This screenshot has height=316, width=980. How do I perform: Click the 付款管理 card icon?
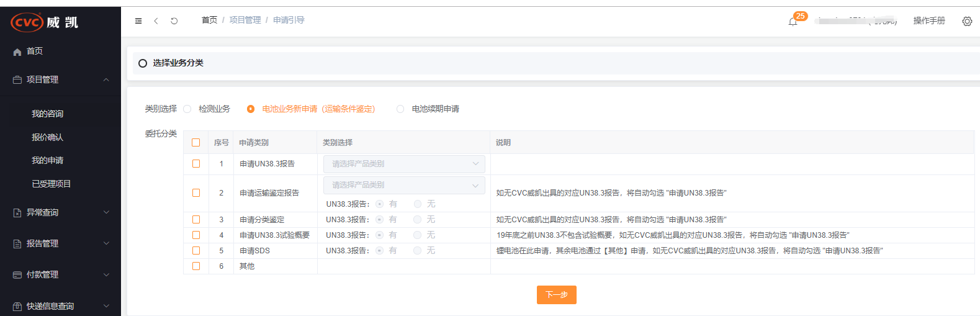[17, 274]
